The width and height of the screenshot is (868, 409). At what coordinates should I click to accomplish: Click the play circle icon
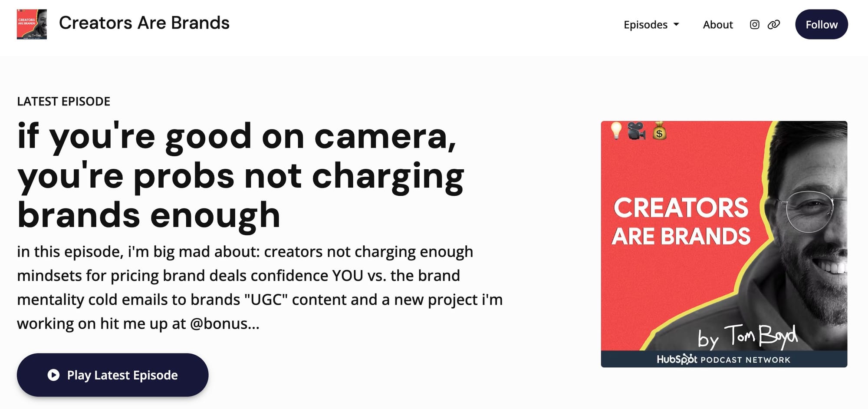click(53, 375)
